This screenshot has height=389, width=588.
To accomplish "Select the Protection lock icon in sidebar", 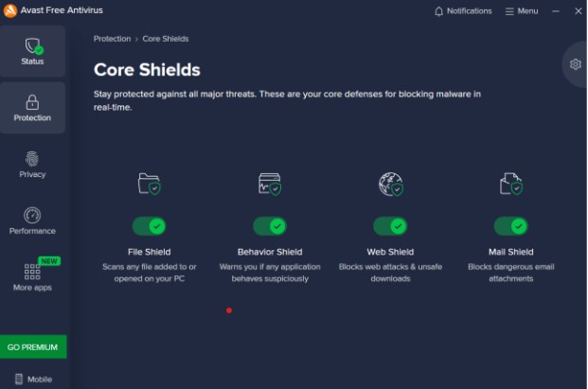I will pos(32,102).
